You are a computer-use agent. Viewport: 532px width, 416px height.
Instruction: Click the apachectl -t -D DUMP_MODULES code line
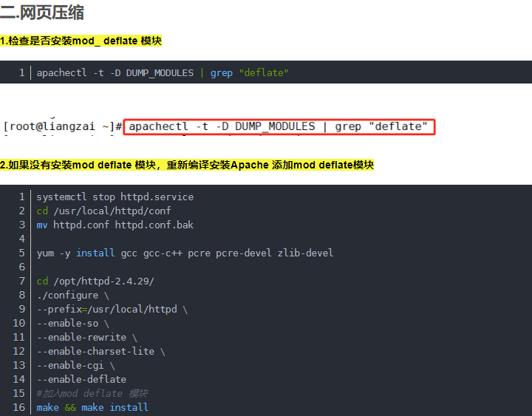coord(163,72)
